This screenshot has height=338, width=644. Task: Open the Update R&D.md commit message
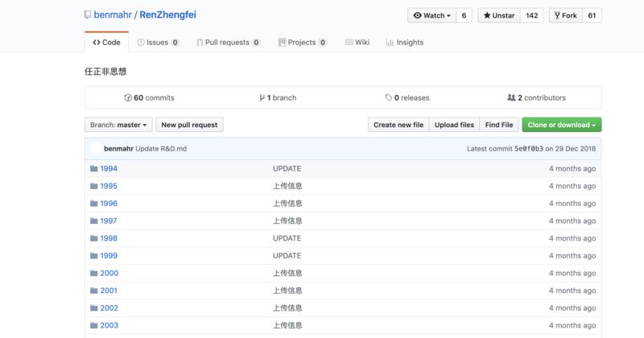[x=161, y=149]
